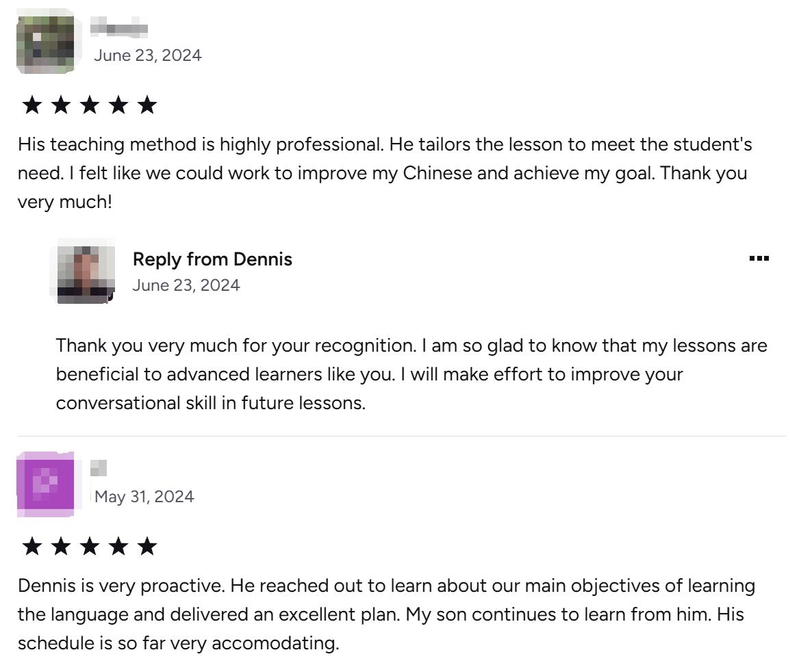Click the fifth star of the top review's rating
Image resolution: width=812 pixels, height=663 pixels.
pyautogui.click(x=147, y=105)
